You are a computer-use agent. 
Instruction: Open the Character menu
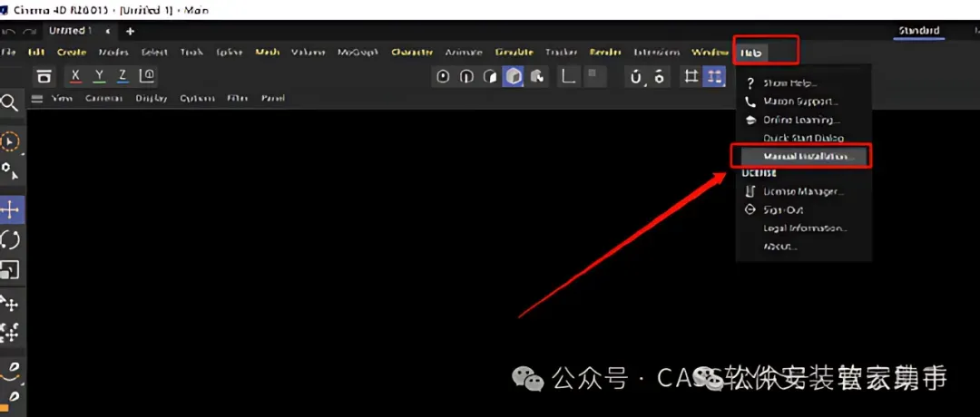413,53
